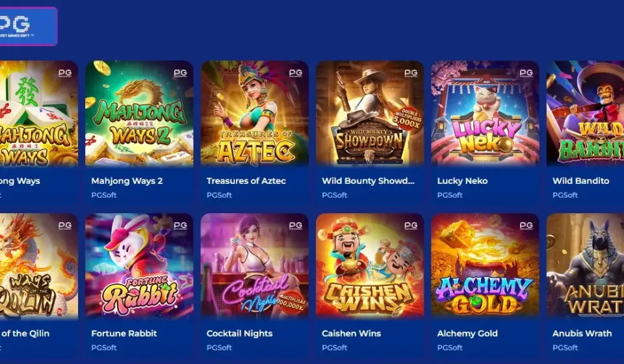Launch the Alchemy Gold game image
Viewport: 624px width, 364px height.
pyautogui.click(x=485, y=266)
